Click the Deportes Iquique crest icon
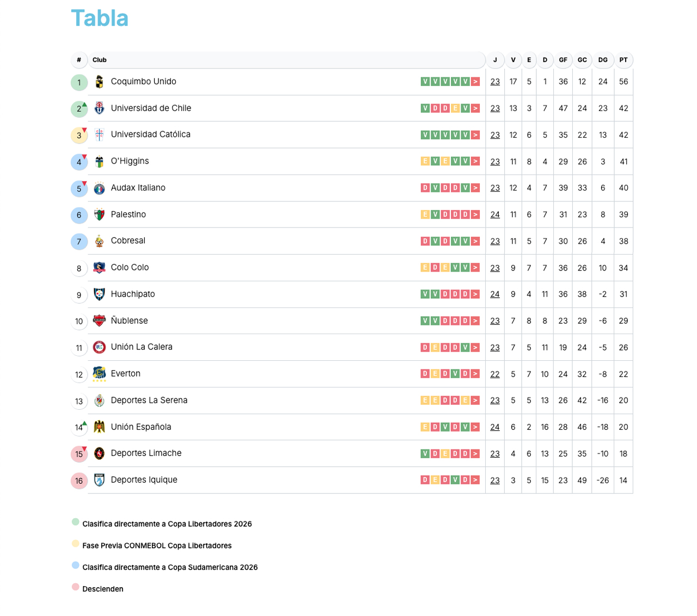The image size is (697, 616). pos(99,480)
